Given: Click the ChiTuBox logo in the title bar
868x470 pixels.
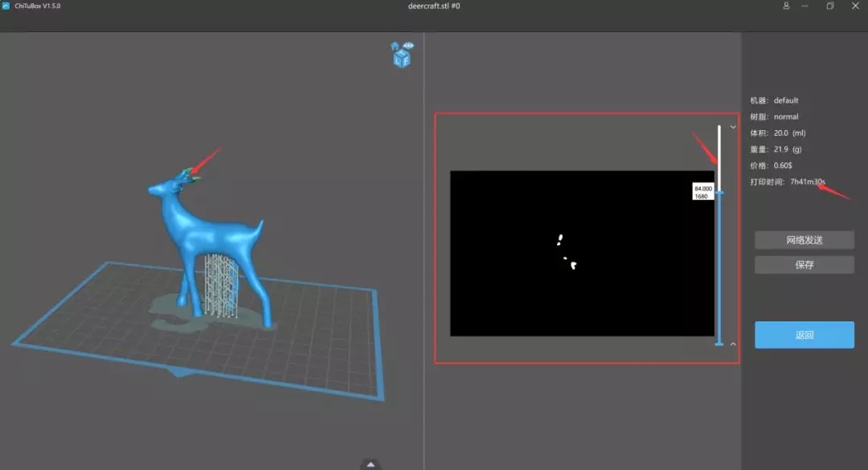Looking at the screenshot, I should coord(6,6).
